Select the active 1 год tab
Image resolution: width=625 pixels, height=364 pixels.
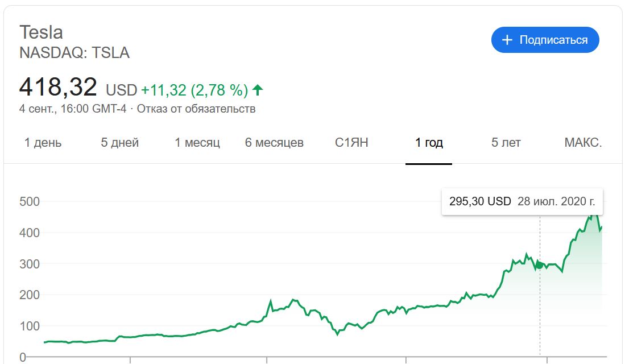tap(429, 143)
